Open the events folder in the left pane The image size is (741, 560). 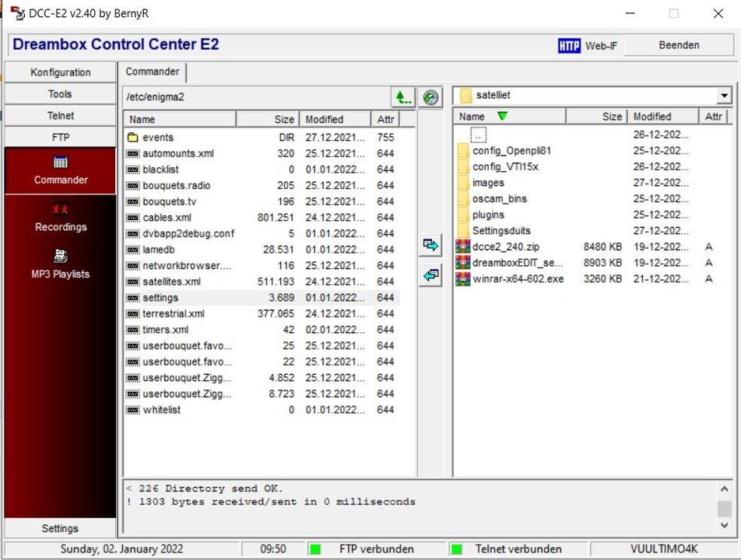click(x=159, y=137)
